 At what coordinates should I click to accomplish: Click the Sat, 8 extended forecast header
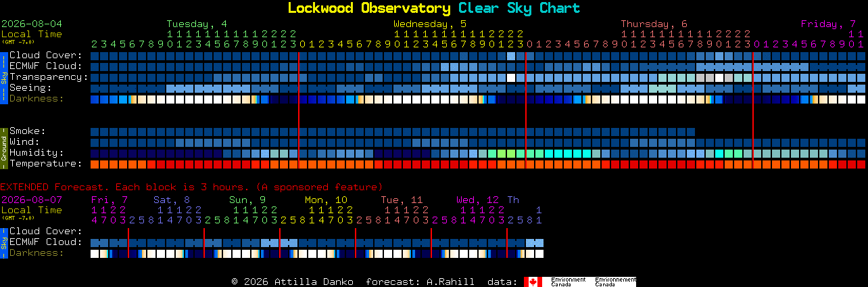pyautogui.click(x=172, y=200)
